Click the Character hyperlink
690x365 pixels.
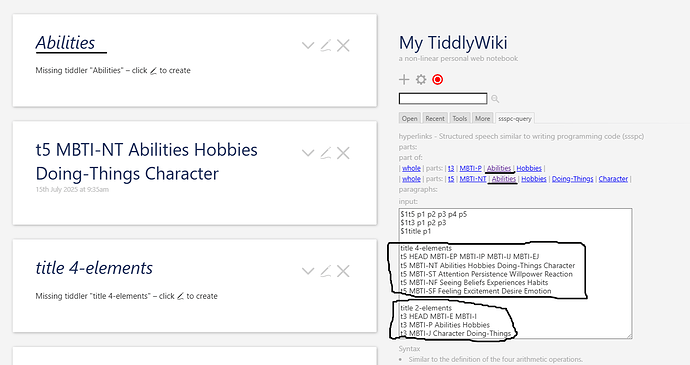pyautogui.click(x=613, y=179)
